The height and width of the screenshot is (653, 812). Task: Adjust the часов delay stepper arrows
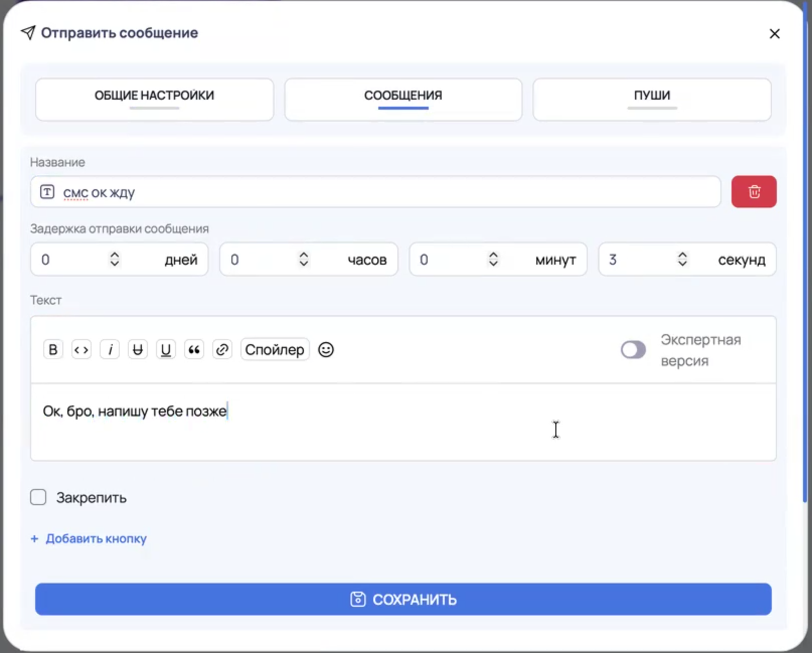(304, 259)
